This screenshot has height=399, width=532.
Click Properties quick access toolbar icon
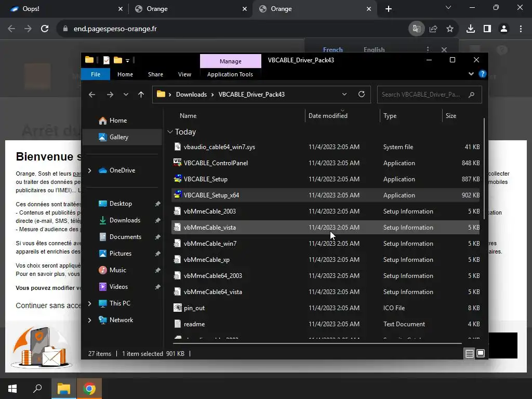pyautogui.click(x=107, y=60)
